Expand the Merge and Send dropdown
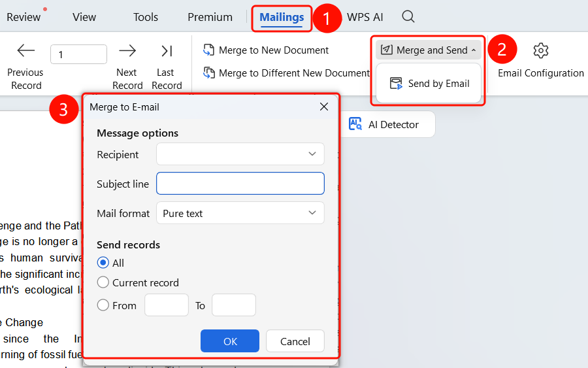Screen dimensions: 588x368 point(428,50)
